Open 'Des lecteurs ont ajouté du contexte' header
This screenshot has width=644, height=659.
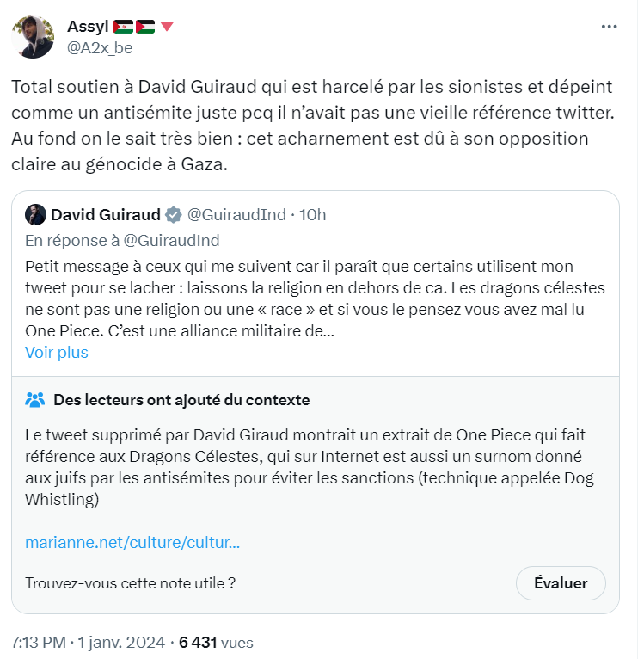point(181,400)
